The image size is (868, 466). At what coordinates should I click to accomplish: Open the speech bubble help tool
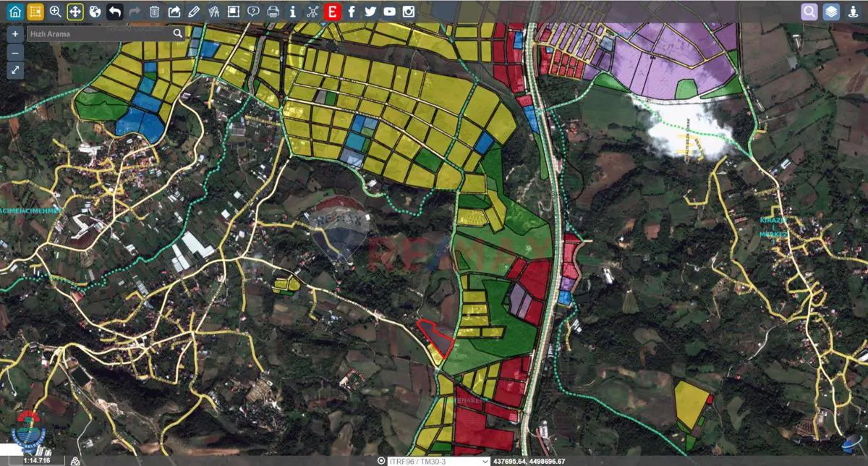click(253, 12)
